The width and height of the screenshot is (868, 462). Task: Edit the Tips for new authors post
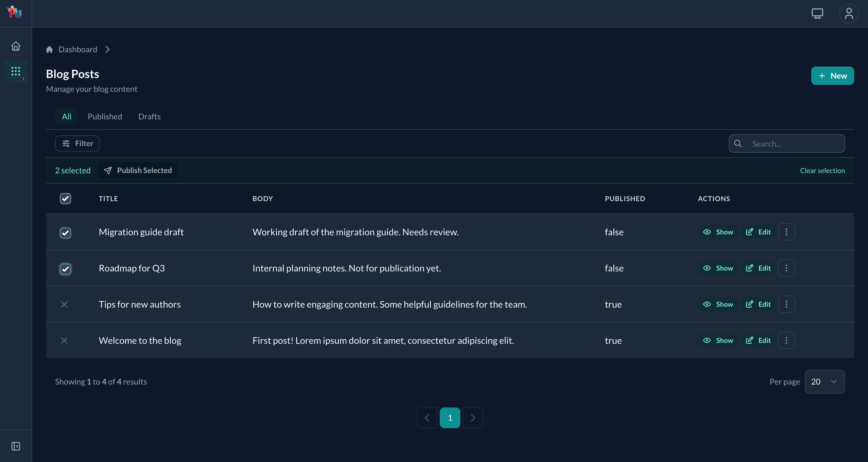[x=758, y=304]
